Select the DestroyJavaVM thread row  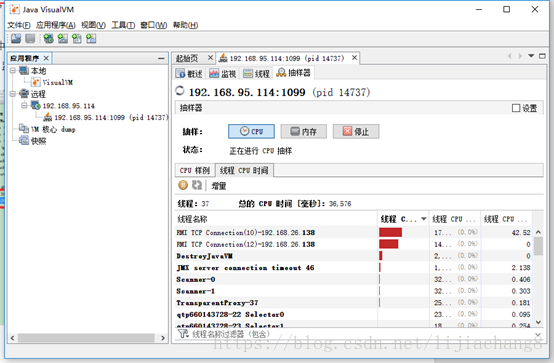(x=353, y=256)
